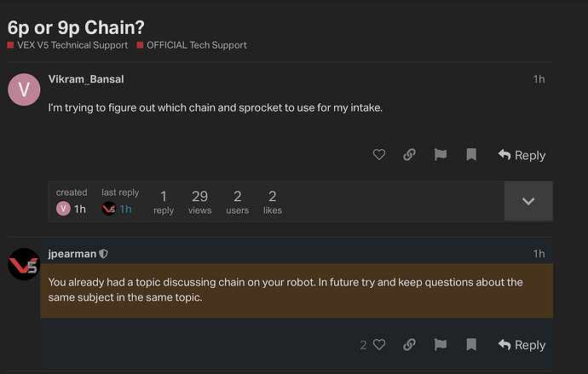Open small creator avatar under created

(x=63, y=209)
